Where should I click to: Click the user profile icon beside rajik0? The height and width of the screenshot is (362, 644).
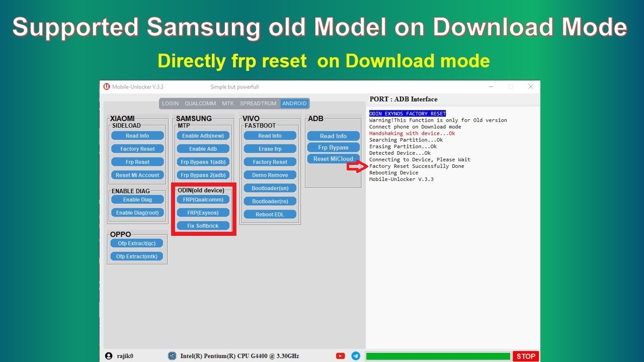109,356
